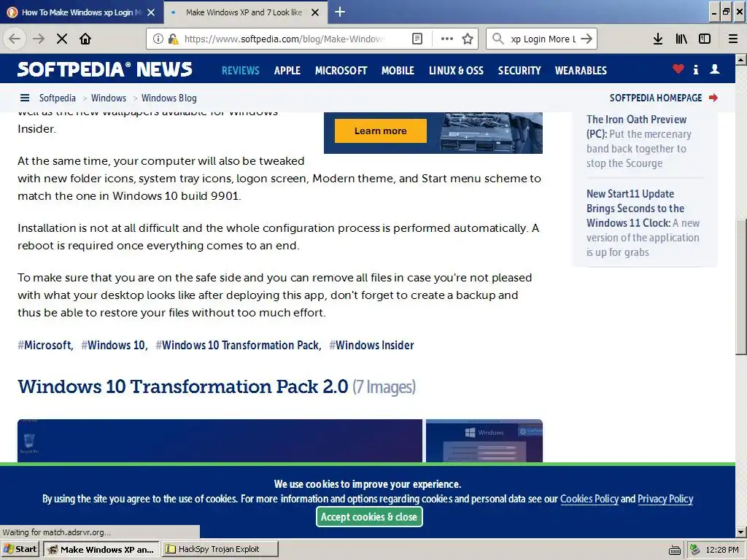Click the red heart icon on Softpedia
The height and width of the screenshot is (560, 747).
(x=678, y=69)
